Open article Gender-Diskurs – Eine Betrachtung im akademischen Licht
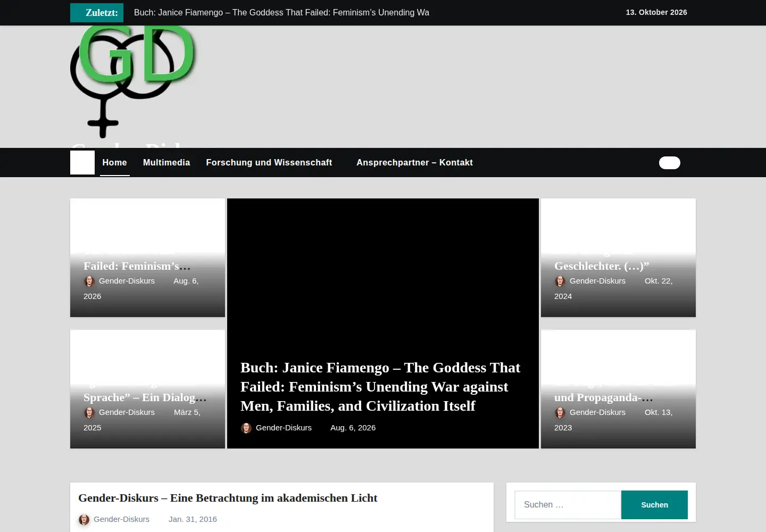 point(228,498)
